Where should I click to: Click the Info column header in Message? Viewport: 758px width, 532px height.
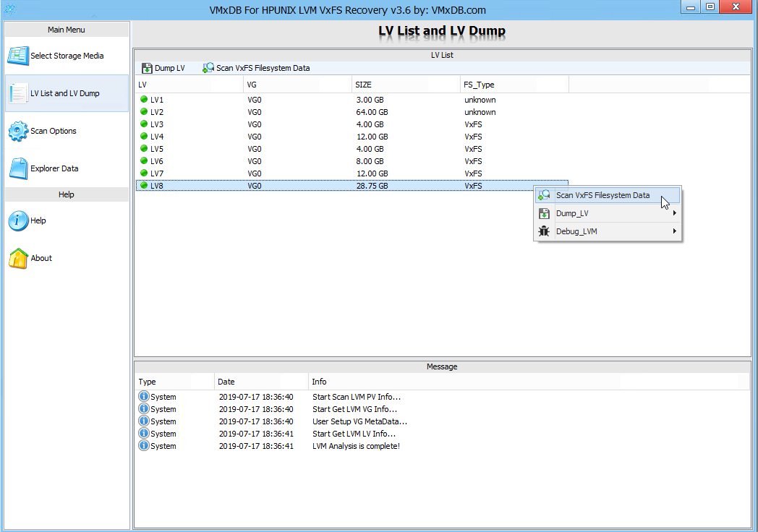529,382
